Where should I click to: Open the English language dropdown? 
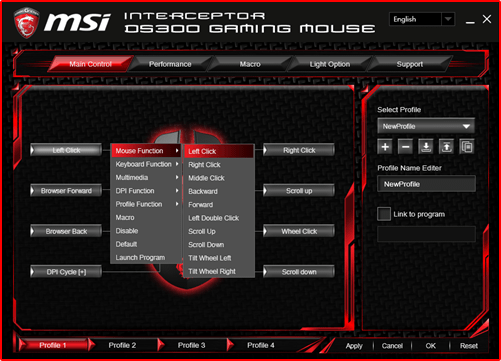point(422,19)
